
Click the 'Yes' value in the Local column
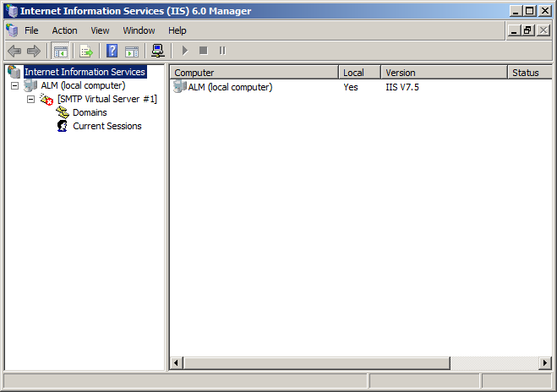351,87
